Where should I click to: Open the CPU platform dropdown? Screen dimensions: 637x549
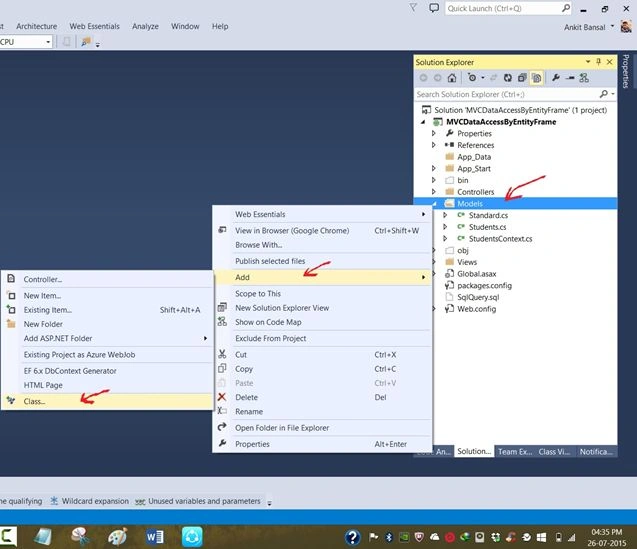click(x=25, y=42)
